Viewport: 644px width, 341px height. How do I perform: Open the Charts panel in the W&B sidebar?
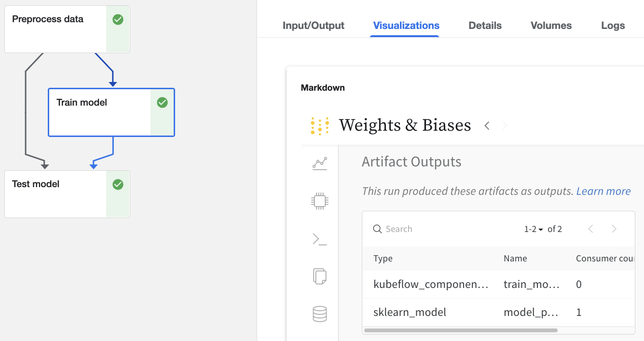tap(319, 163)
